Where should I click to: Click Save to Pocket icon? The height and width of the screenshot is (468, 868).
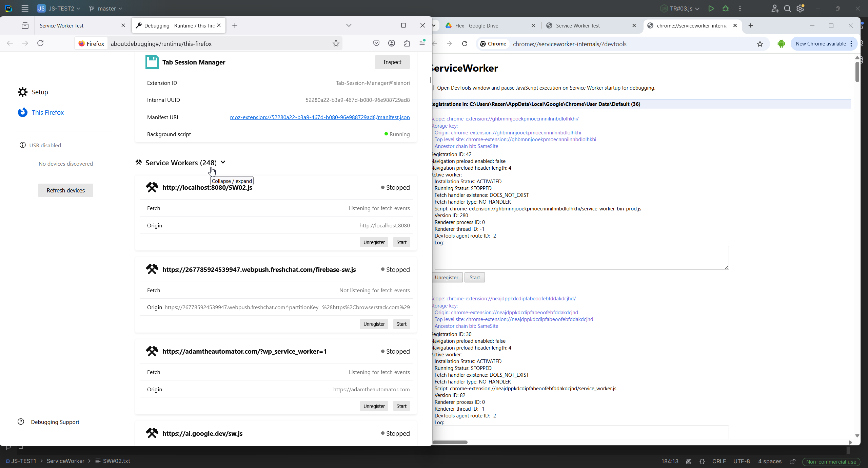pyautogui.click(x=376, y=43)
